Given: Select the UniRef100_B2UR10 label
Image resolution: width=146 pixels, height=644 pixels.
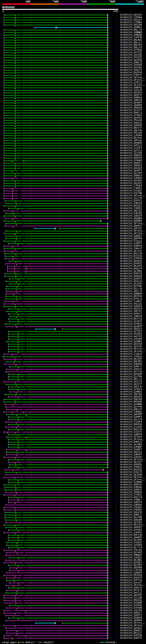Looking at the screenshot, I should click(131, 563).
